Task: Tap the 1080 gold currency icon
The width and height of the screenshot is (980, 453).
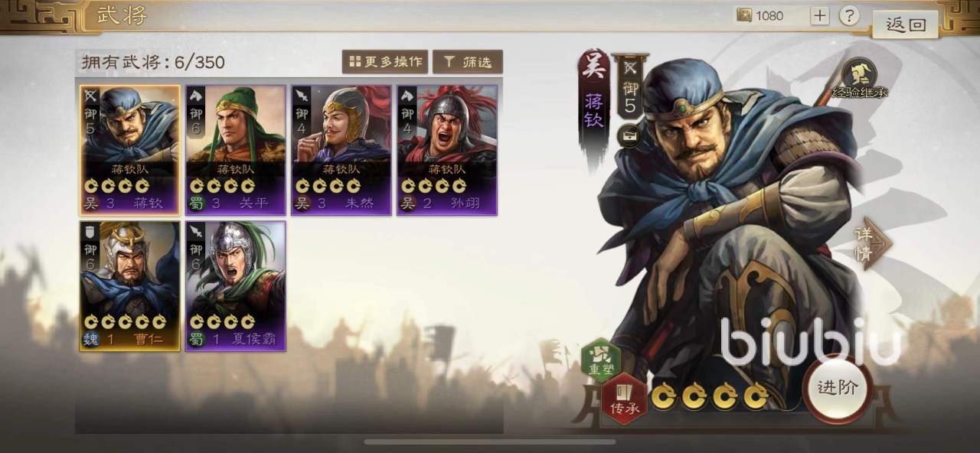Action: click(x=744, y=15)
